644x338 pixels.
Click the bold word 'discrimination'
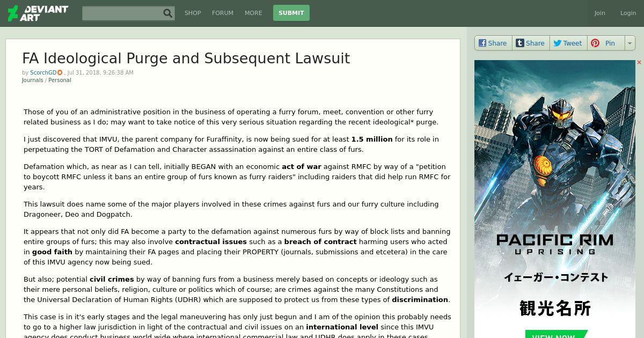pos(420,299)
